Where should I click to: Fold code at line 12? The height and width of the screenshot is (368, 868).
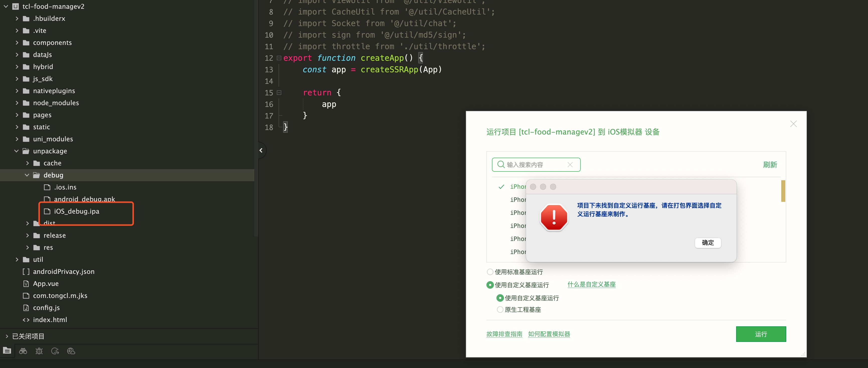point(279,58)
